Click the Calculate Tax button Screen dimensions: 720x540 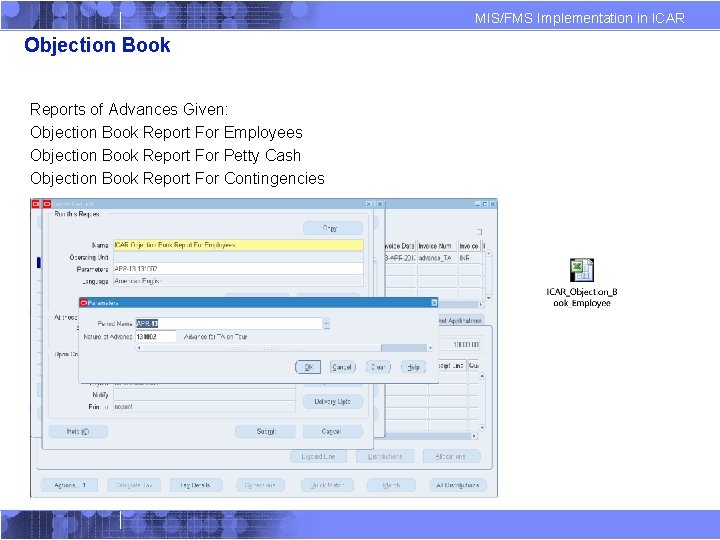(134, 485)
